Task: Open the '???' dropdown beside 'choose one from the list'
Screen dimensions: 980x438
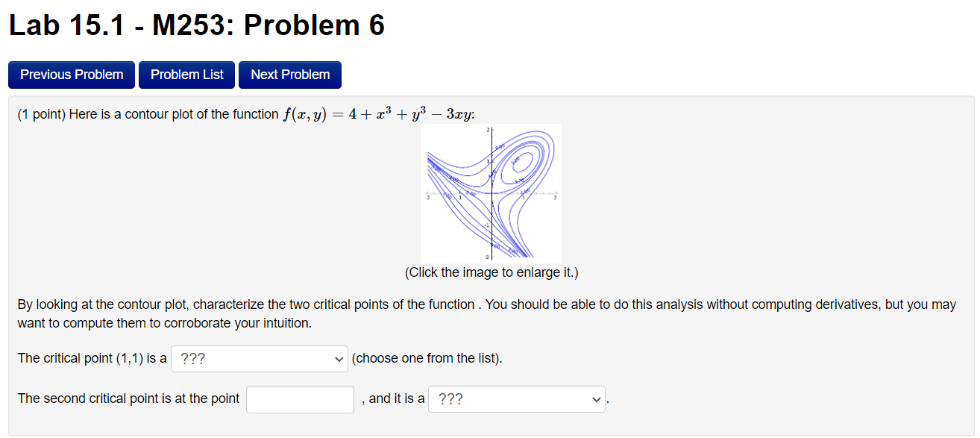Action: click(x=259, y=358)
